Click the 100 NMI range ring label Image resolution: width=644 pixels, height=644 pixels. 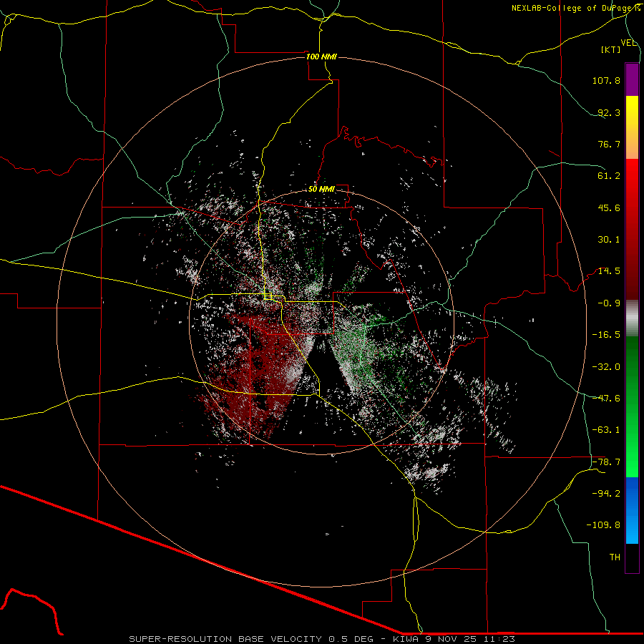321,57
